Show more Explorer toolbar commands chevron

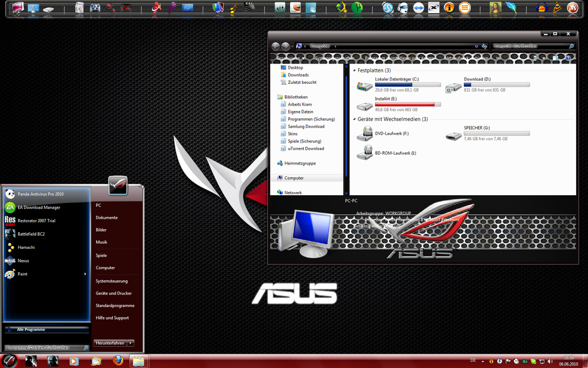(x=498, y=58)
